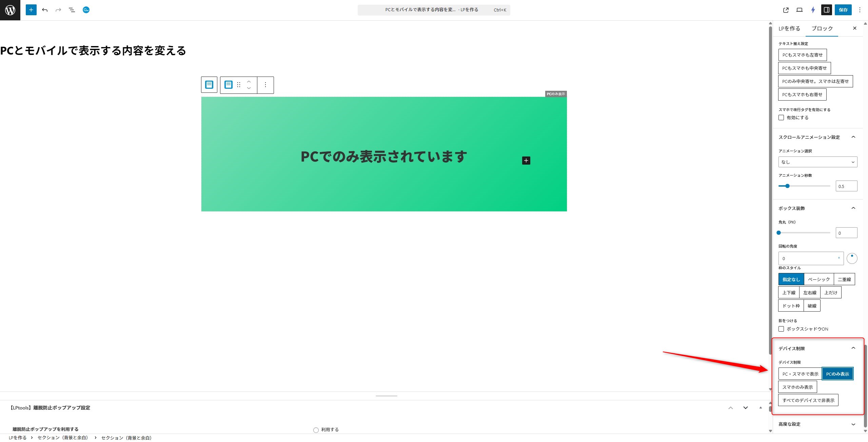Image resolution: width=868 pixels, height=442 pixels.
Task: Choose 二重線 frame style
Action: point(844,279)
